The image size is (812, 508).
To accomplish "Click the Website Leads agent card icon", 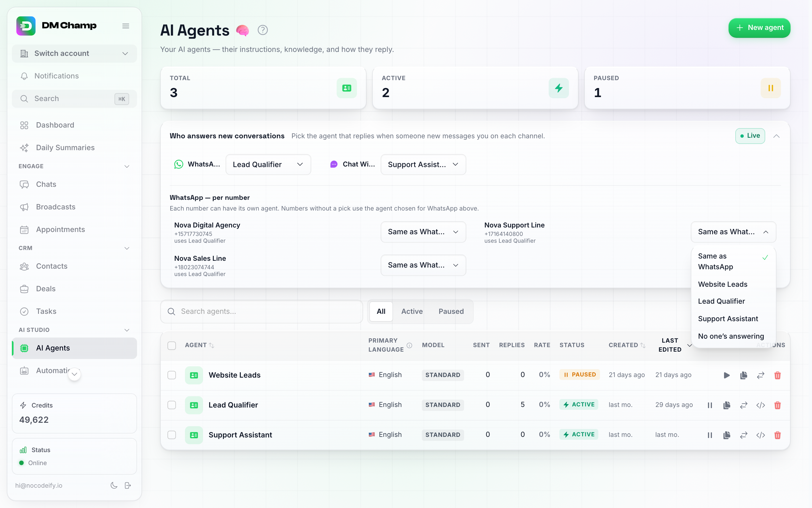I will (x=194, y=375).
